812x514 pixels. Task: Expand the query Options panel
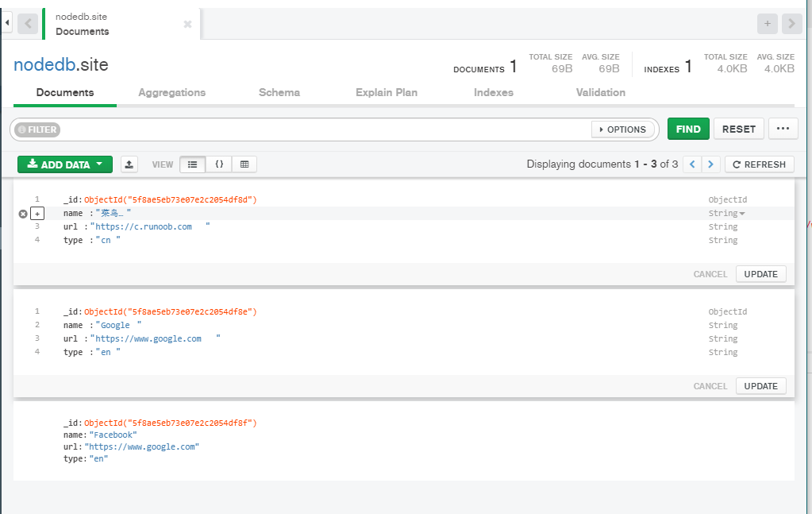coord(623,129)
